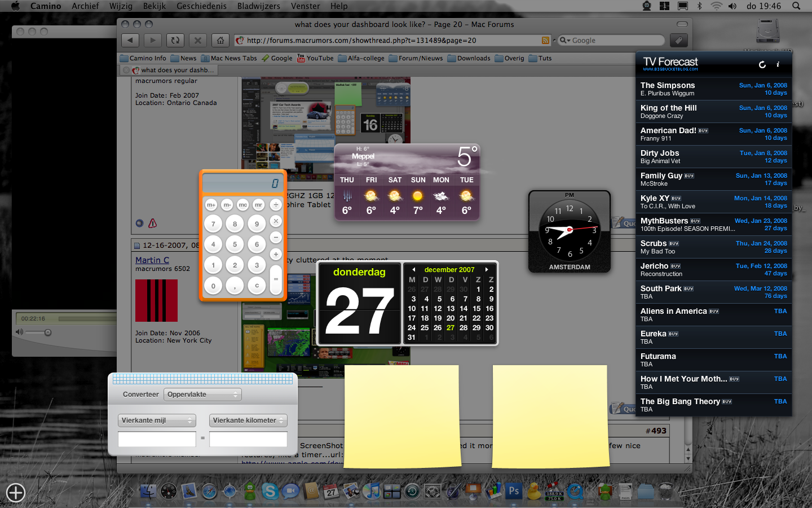Image resolution: width=812 pixels, height=508 pixels.
Task: Go to next month in calendar widget
Action: (487, 270)
